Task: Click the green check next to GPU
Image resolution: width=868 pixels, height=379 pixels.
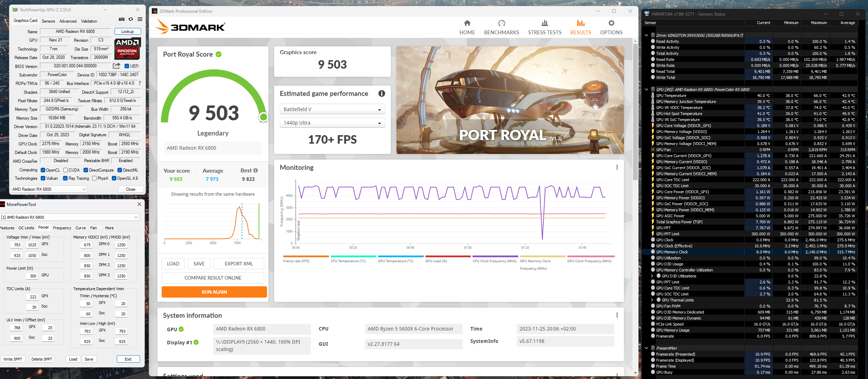Action: [181, 329]
